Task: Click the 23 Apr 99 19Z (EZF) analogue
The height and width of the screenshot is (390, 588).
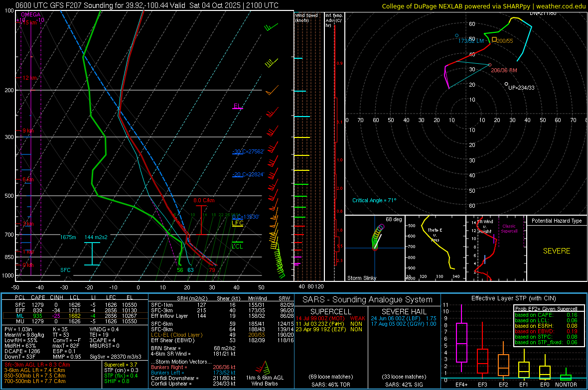Action: (329, 329)
